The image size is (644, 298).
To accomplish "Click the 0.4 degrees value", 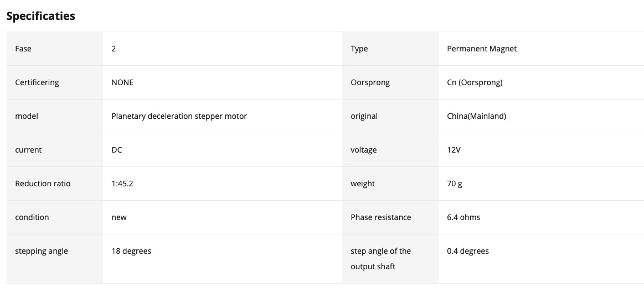I will tap(468, 251).
